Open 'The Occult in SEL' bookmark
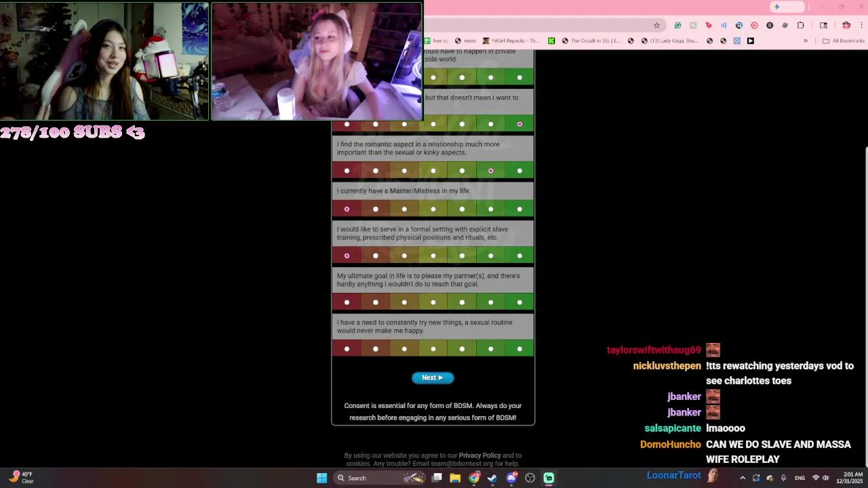This screenshot has height=488, width=868. (x=591, y=41)
